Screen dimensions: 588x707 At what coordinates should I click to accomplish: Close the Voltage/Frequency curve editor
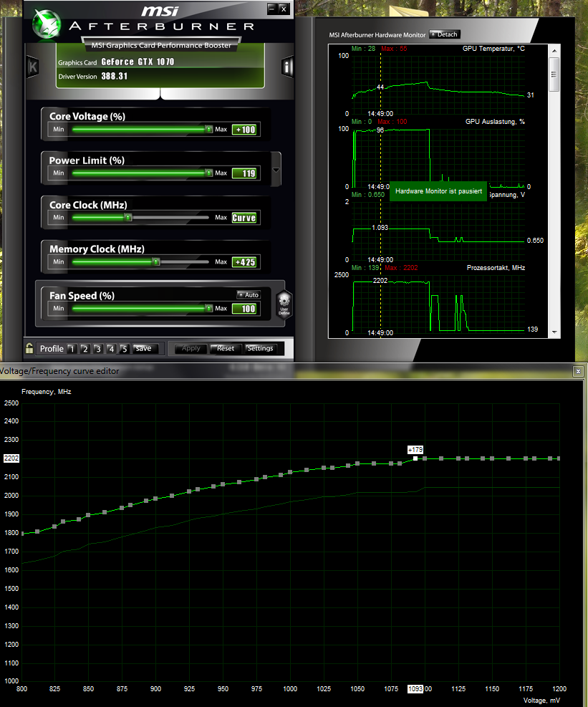tap(578, 371)
